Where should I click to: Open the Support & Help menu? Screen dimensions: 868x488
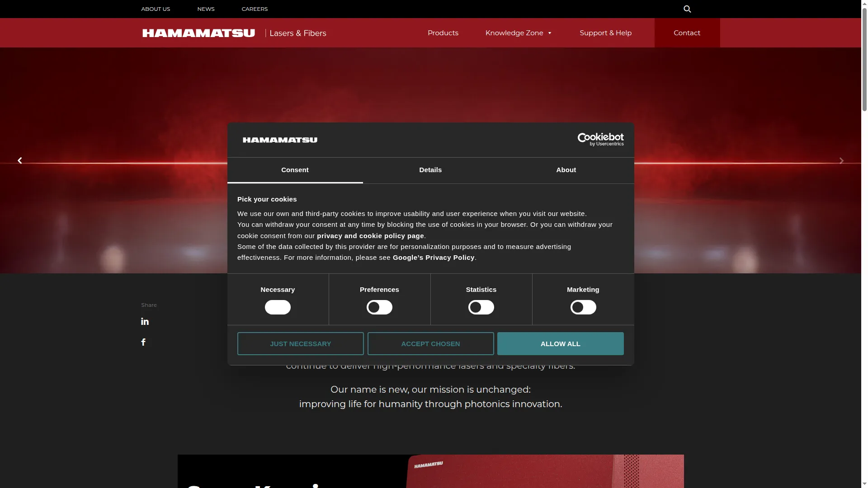click(605, 33)
